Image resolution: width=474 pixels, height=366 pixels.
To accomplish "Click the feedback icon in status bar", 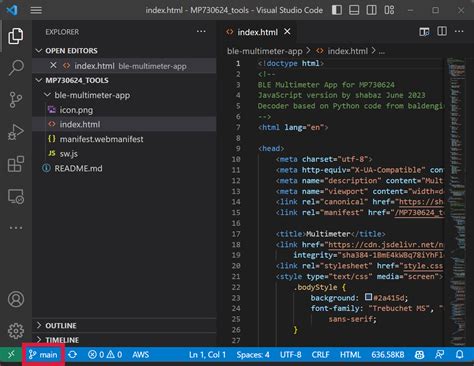I will [x=439, y=355].
